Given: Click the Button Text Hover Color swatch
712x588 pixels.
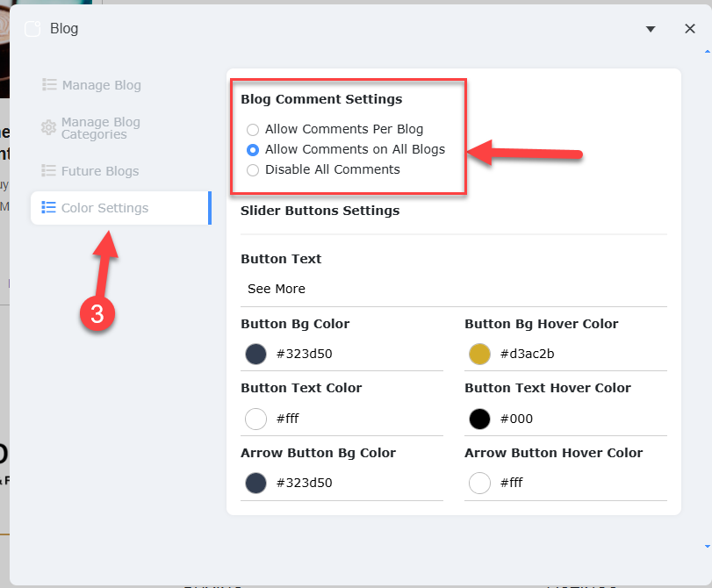Looking at the screenshot, I should click(x=479, y=419).
